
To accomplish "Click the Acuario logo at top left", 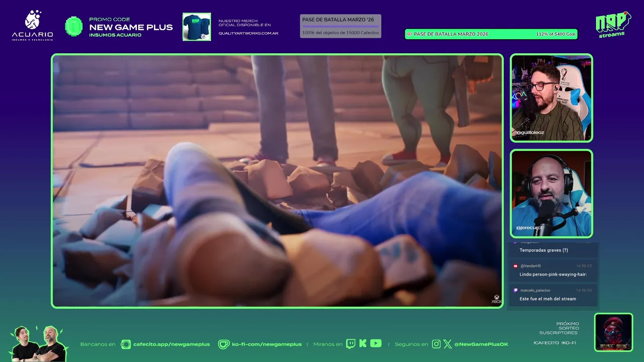I will pyautogui.click(x=32, y=26).
